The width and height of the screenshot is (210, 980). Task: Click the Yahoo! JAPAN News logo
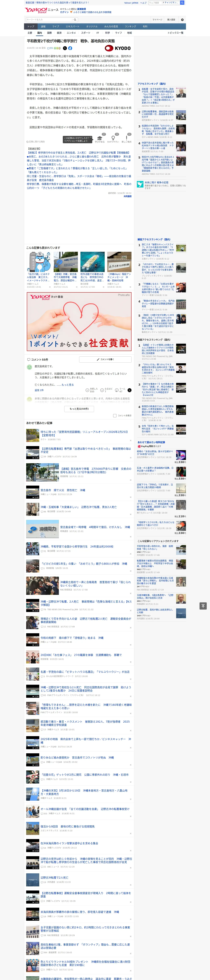(x=42, y=10)
